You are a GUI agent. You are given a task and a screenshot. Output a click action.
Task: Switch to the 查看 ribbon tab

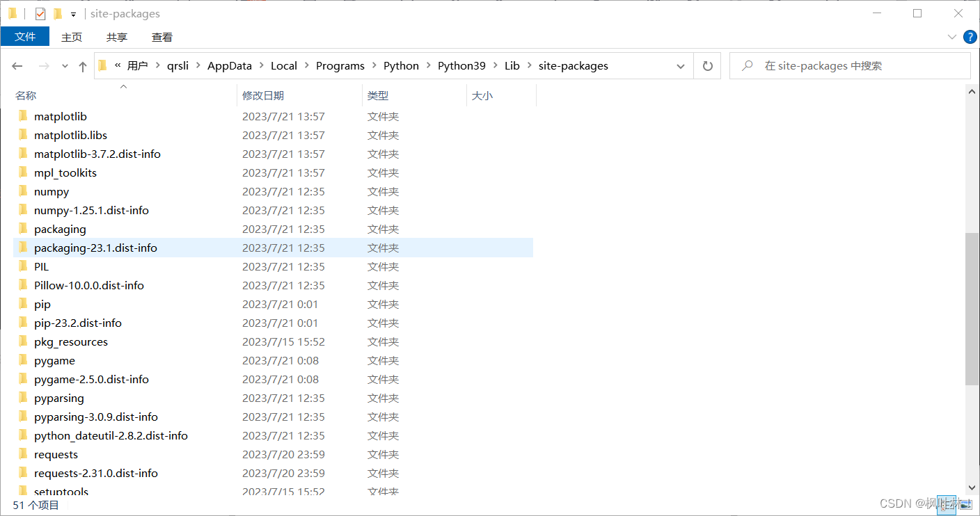tap(162, 37)
